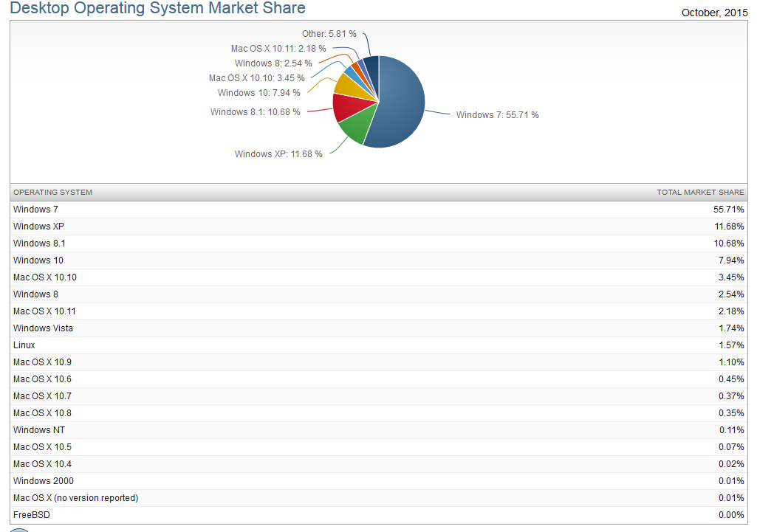Viewport: 757px width, 532px height.
Task: Select 'Mac OS X (no version reported)' row name
Action: (x=76, y=498)
